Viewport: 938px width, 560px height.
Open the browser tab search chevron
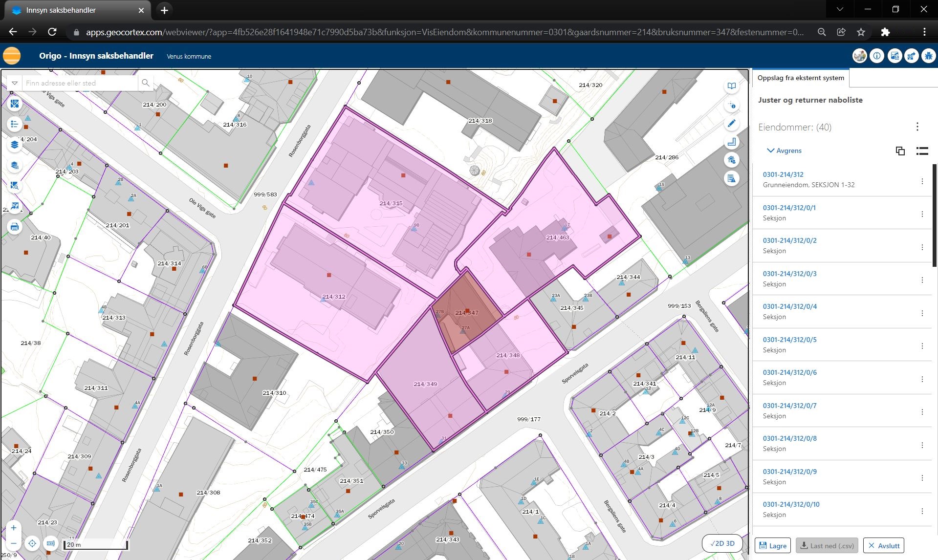pos(840,9)
